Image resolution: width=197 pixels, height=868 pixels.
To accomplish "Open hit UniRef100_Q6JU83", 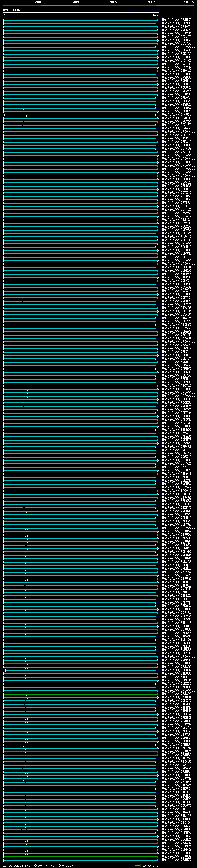I will point(177,629).
